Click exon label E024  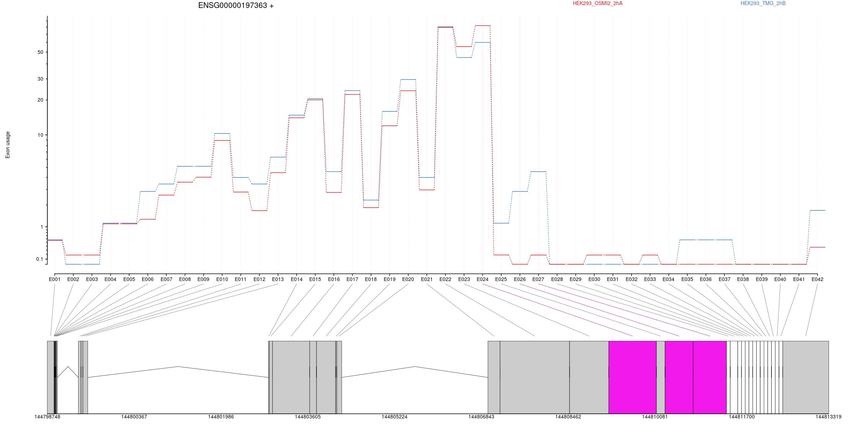pos(482,279)
